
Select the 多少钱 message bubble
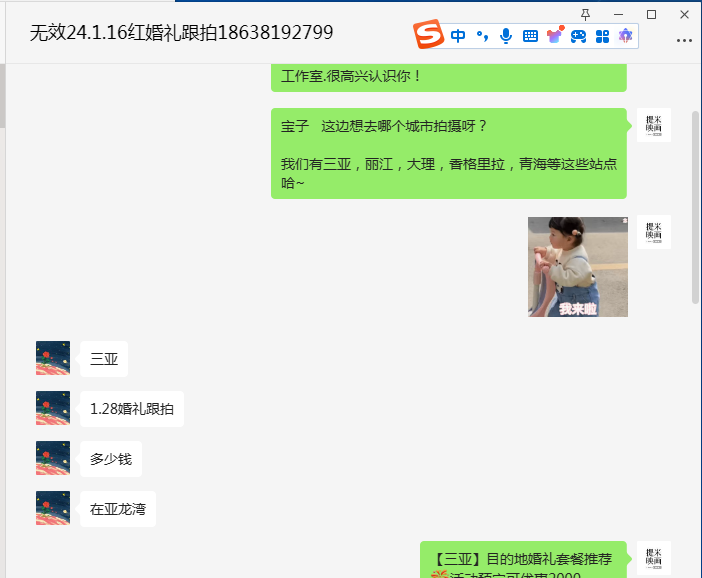(111, 459)
